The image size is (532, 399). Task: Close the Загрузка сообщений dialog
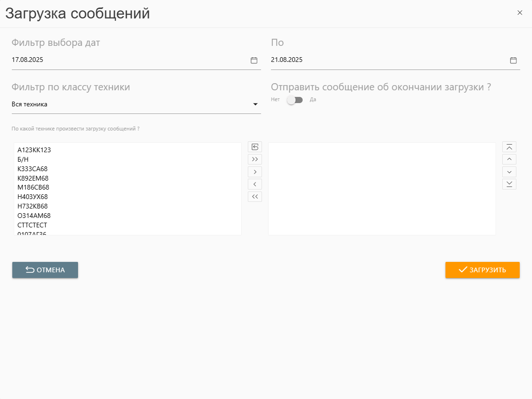(x=519, y=13)
